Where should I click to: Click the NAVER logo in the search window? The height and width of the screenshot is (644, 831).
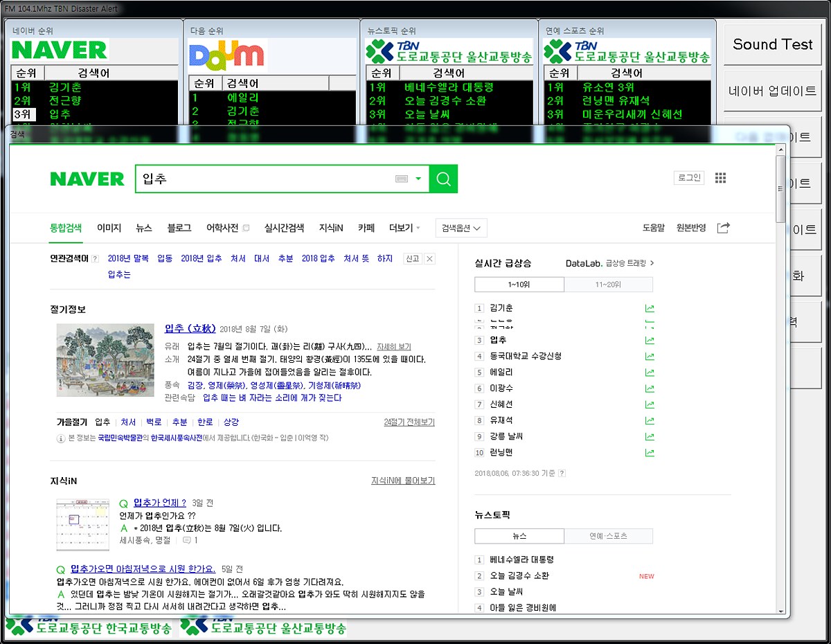87,179
